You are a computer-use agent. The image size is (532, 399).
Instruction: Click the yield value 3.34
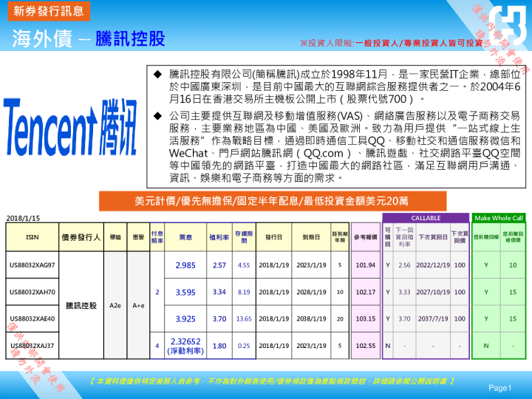219,292
